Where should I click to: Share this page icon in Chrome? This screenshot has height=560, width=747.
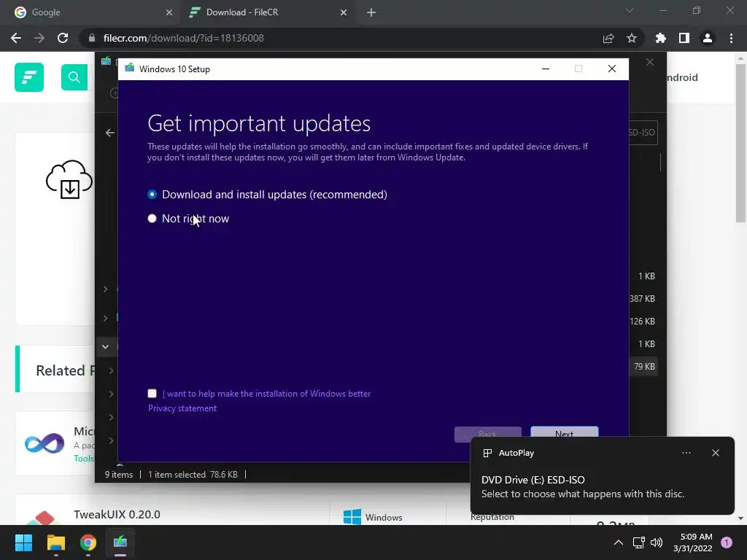(x=608, y=38)
